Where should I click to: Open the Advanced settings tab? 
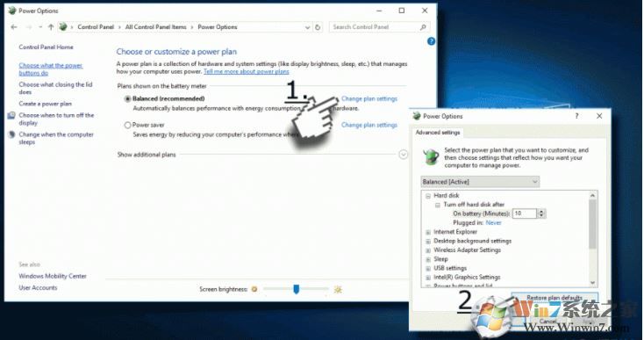click(x=438, y=133)
